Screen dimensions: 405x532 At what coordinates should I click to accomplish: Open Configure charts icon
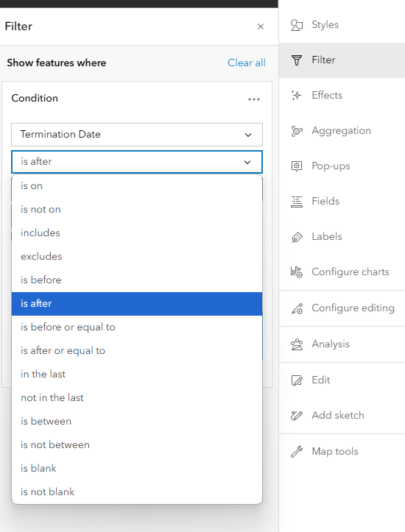296,272
